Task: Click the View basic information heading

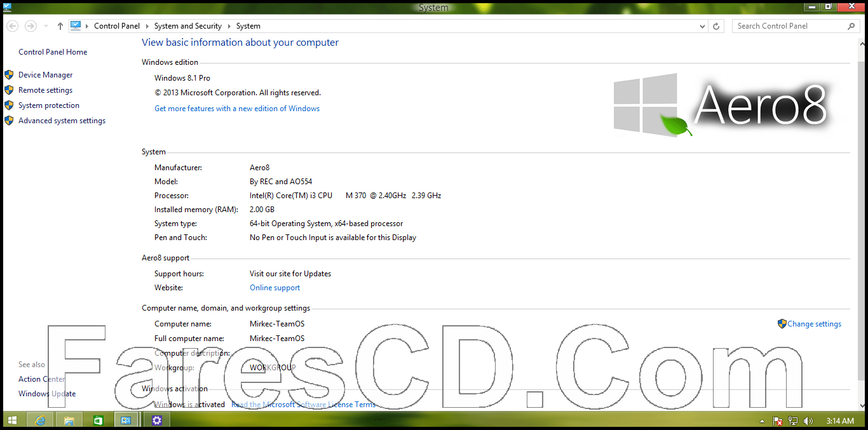Action: pos(240,43)
